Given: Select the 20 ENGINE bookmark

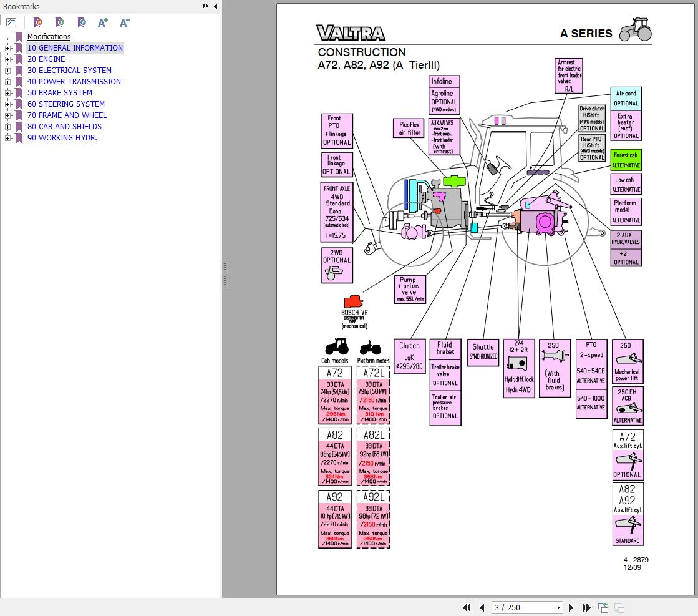Looking at the screenshot, I should tap(46, 59).
